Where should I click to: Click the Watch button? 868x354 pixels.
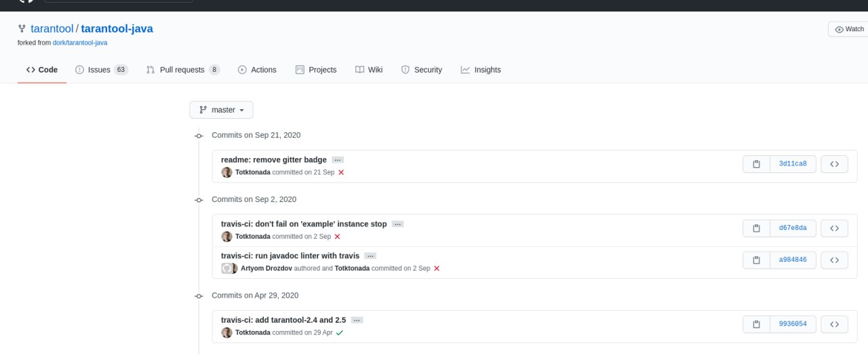(x=850, y=29)
